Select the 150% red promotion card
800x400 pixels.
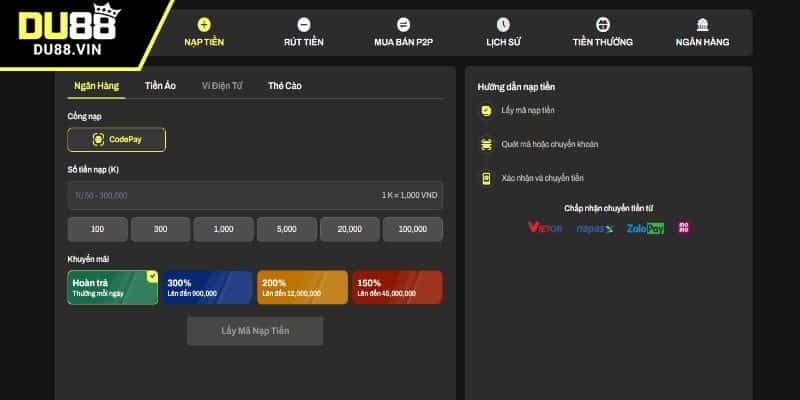pyautogui.click(x=396, y=287)
